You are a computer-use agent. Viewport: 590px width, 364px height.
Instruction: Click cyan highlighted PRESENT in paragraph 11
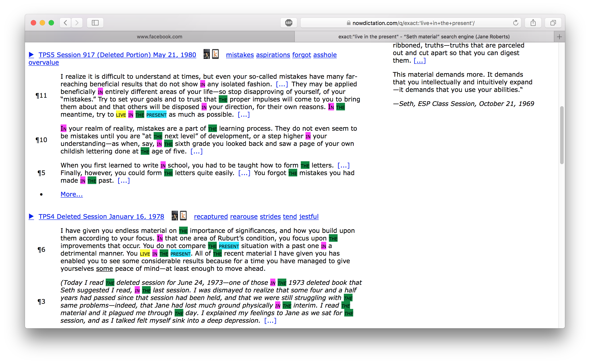tap(156, 115)
